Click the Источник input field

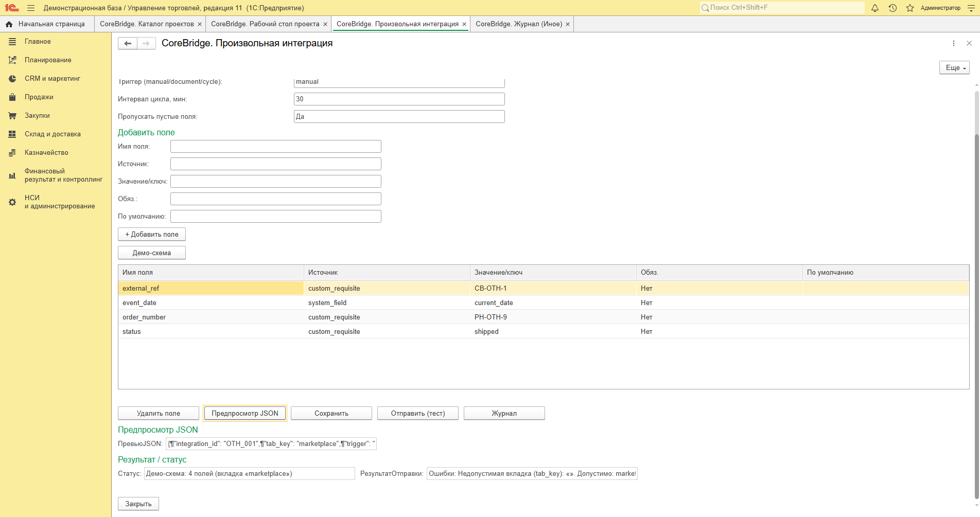(276, 164)
